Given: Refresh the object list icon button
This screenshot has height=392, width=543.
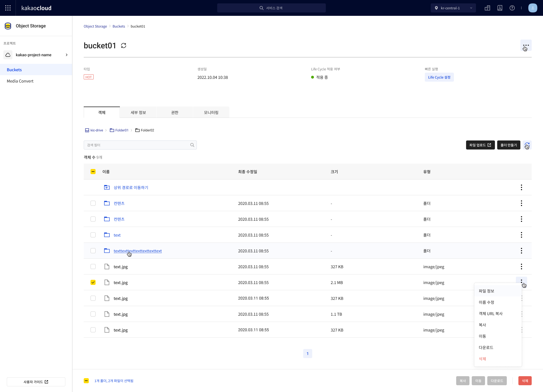Looking at the screenshot, I should [x=527, y=145].
